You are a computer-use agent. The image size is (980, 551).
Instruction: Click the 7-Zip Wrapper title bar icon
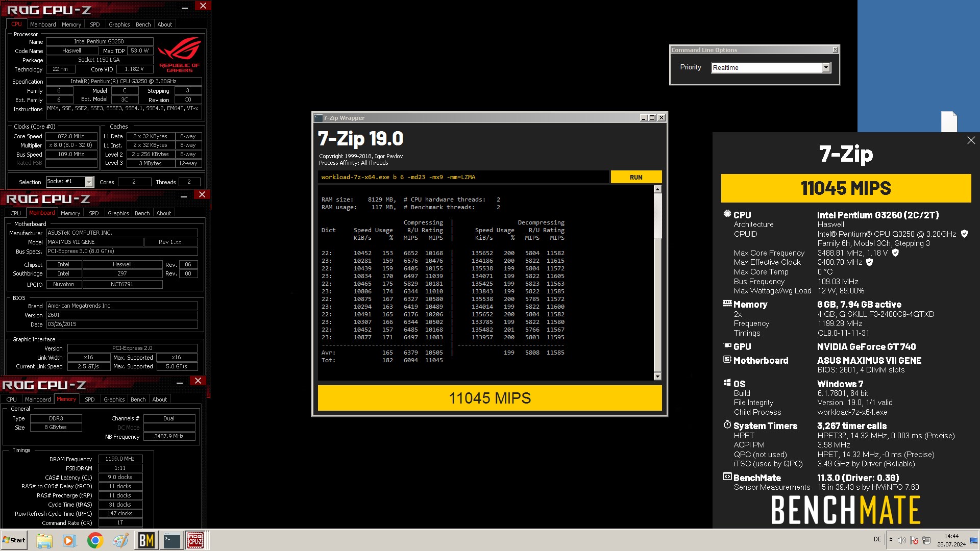tap(318, 117)
